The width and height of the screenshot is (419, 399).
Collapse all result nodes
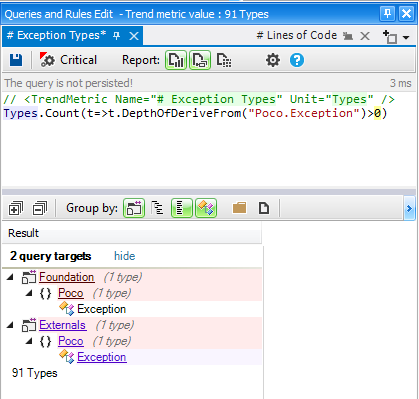coord(40,209)
